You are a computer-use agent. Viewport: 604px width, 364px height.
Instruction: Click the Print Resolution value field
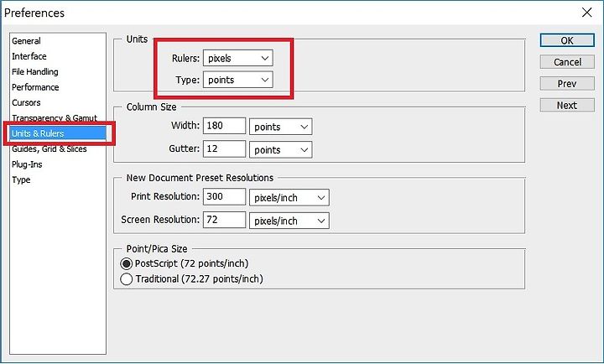pyautogui.click(x=224, y=197)
